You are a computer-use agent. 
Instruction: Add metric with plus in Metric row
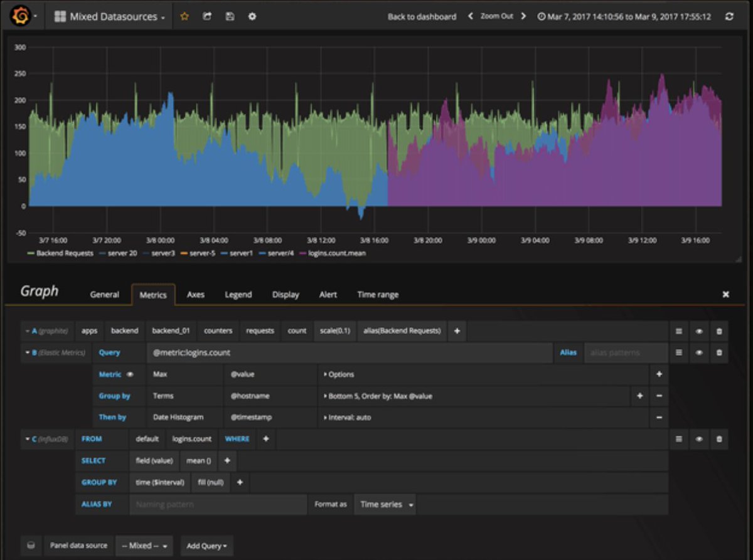[x=659, y=374]
